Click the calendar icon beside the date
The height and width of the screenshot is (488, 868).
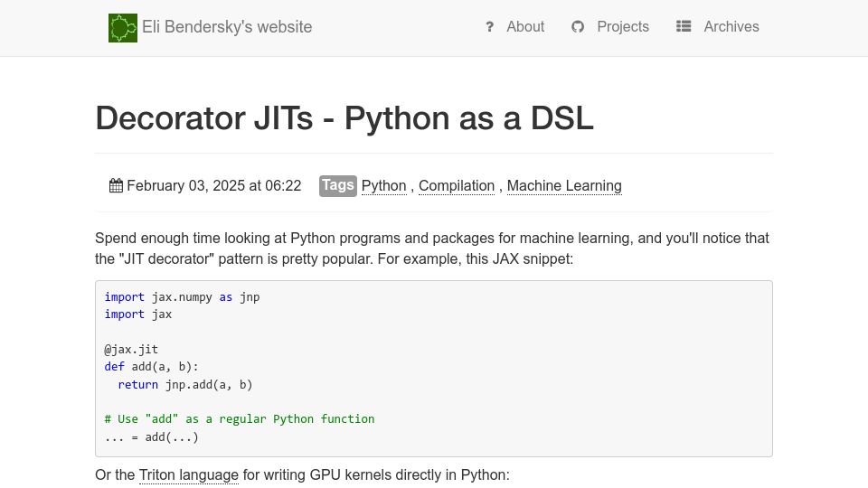click(116, 185)
